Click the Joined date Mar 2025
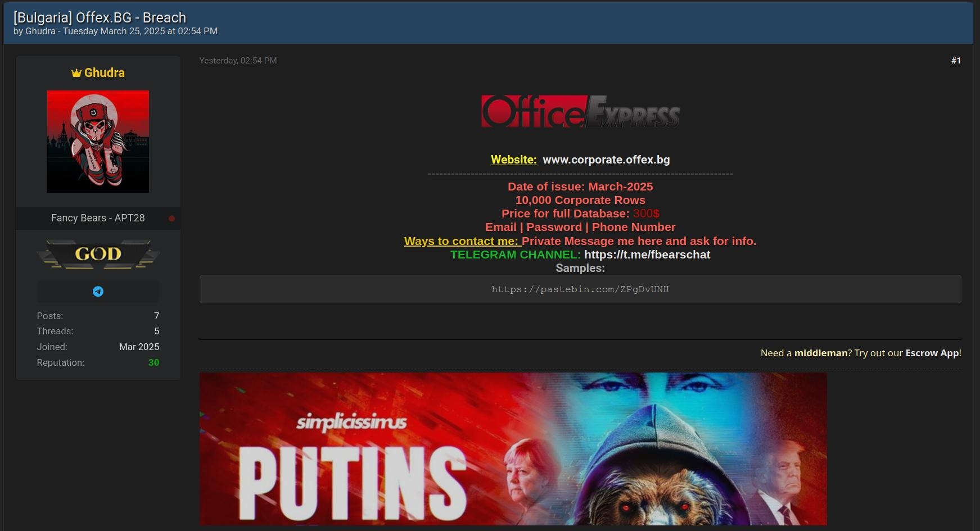Viewport: 980px width, 531px height. [x=139, y=347]
